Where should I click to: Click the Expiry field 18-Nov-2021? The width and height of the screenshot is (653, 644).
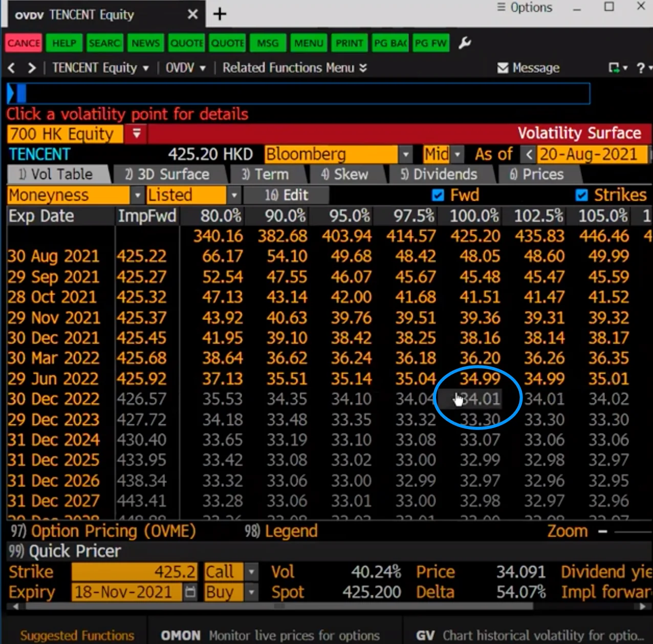(126, 592)
